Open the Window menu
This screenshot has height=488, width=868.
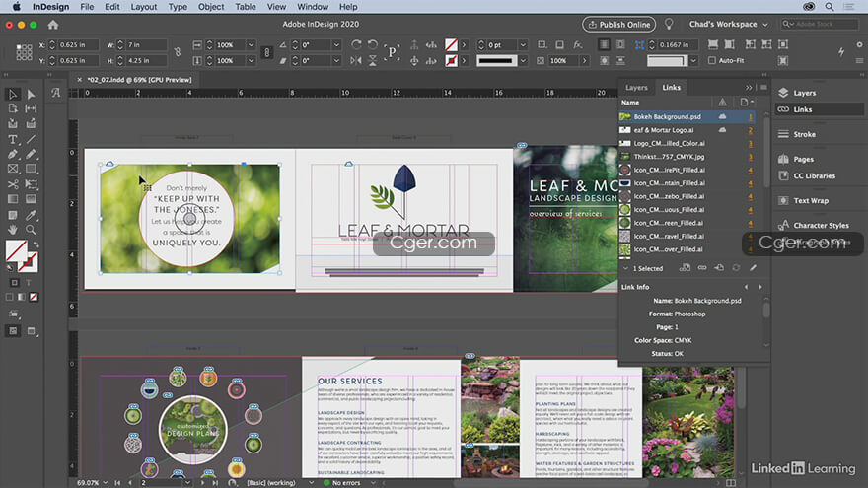pyautogui.click(x=313, y=7)
